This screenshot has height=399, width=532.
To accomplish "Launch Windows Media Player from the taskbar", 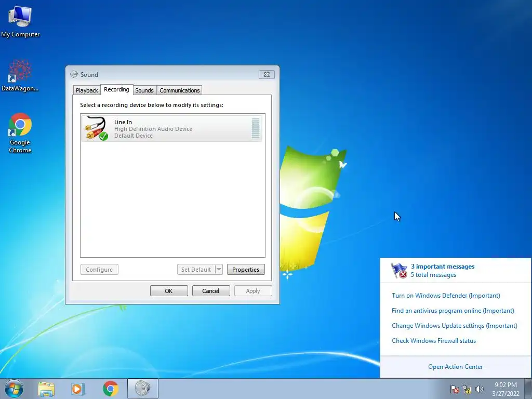I will pos(78,389).
